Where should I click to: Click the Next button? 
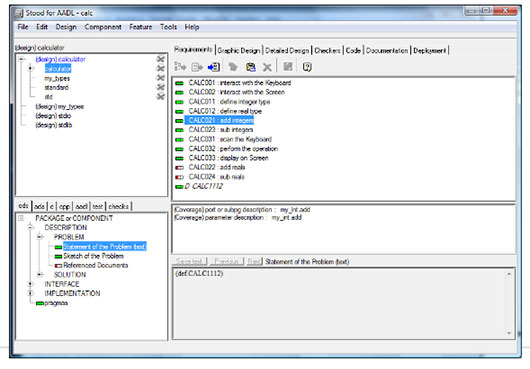pyautogui.click(x=254, y=262)
